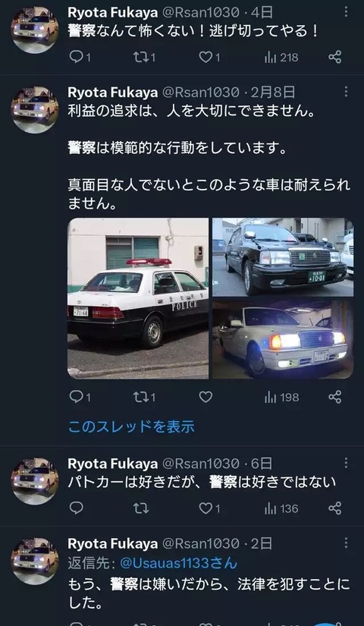Reply to the tweet with 218 views
The height and width of the screenshot is (626, 364).
pyautogui.click(x=80, y=58)
